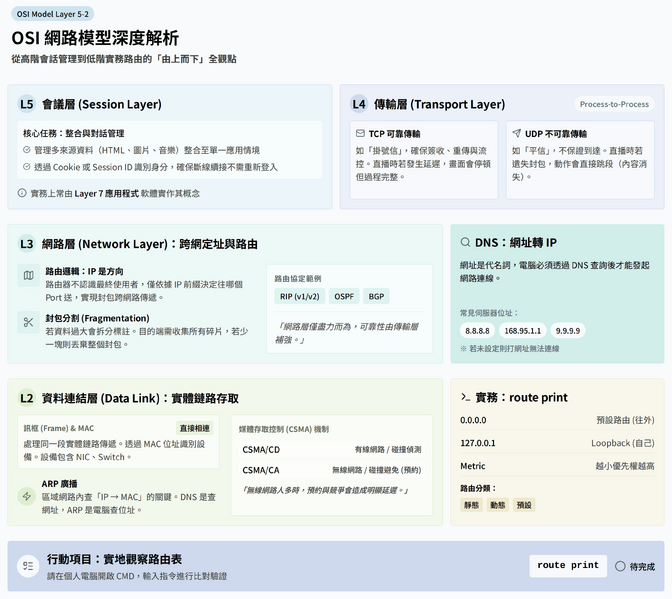
Task: Click the L2 badge of Data Link
Action: click(26, 398)
